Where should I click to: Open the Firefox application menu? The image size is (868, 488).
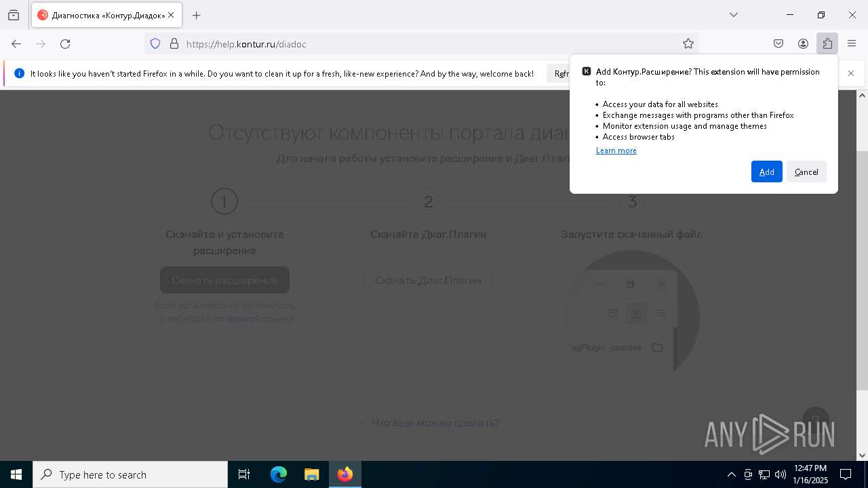point(852,44)
